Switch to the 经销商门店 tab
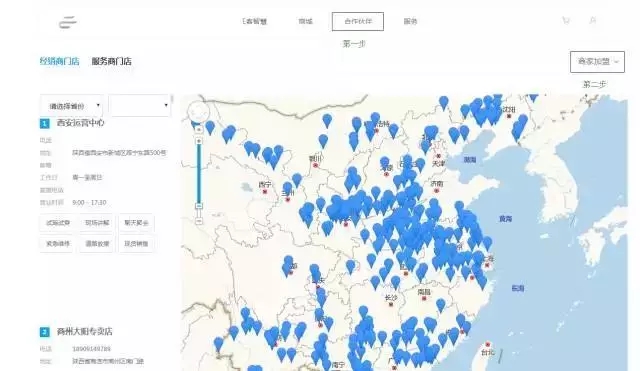This screenshot has height=371, width=640. click(60, 61)
